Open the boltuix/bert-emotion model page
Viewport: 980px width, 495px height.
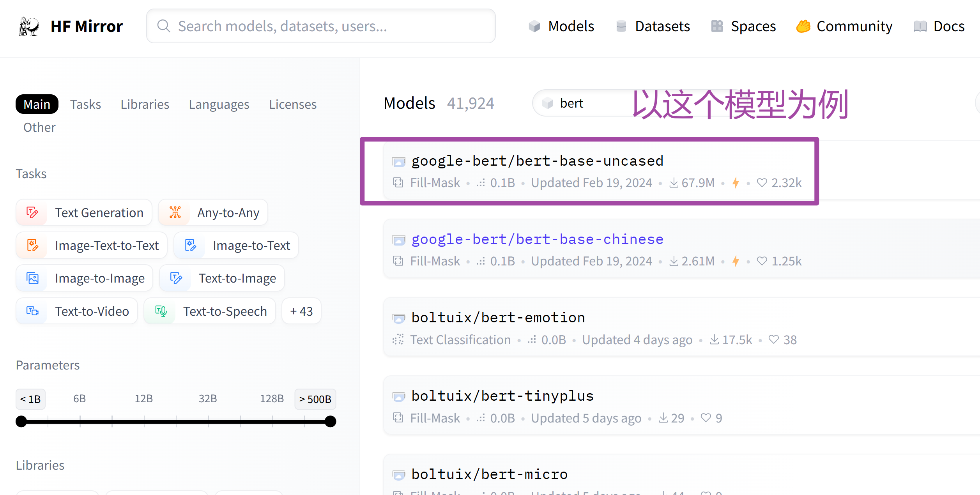pyautogui.click(x=498, y=318)
